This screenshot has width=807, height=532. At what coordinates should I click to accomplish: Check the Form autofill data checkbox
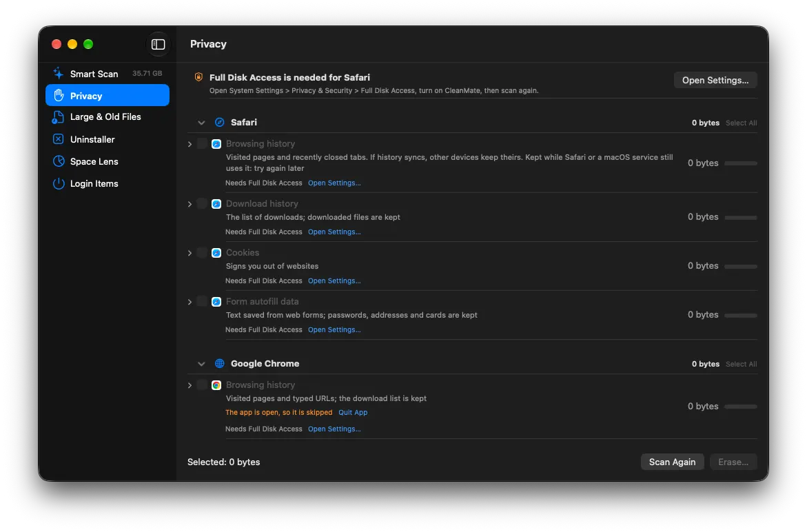pyautogui.click(x=202, y=301)
